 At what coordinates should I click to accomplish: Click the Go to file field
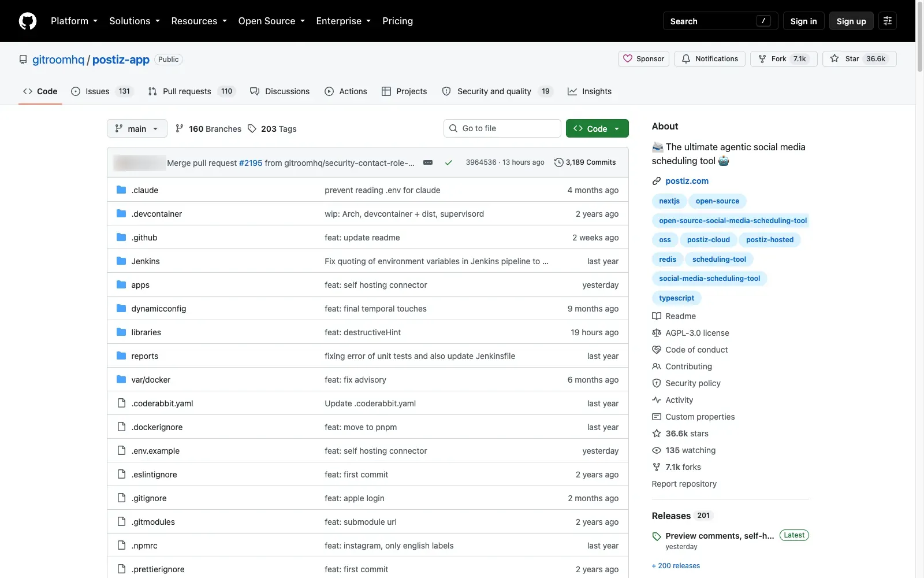502,128
